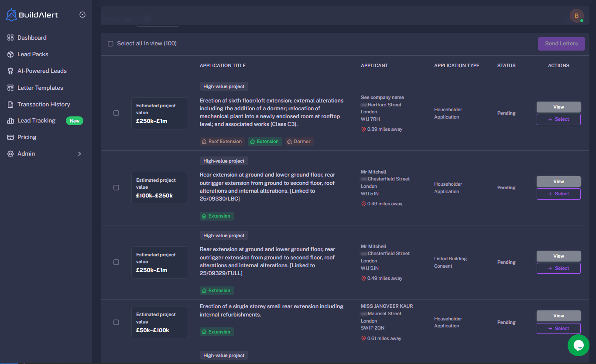Tick the Select all in view checkbox
596x364 pixels.
click(110, 44)
